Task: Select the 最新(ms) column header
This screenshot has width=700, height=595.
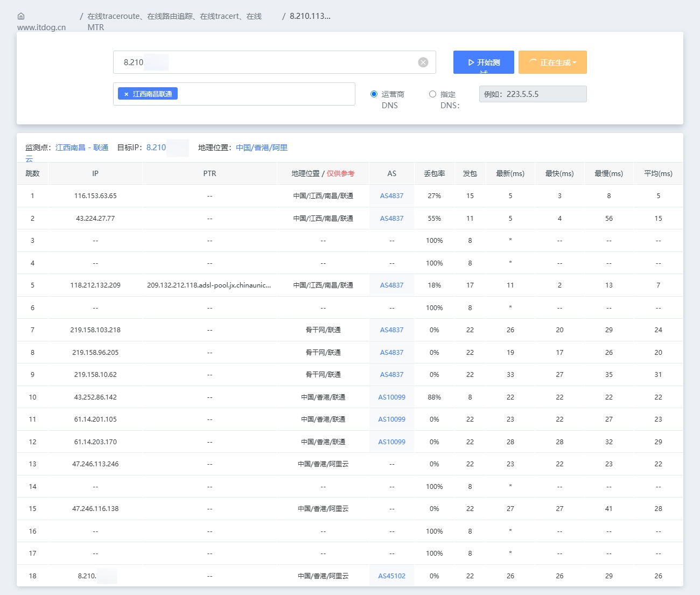Action: 510,173
